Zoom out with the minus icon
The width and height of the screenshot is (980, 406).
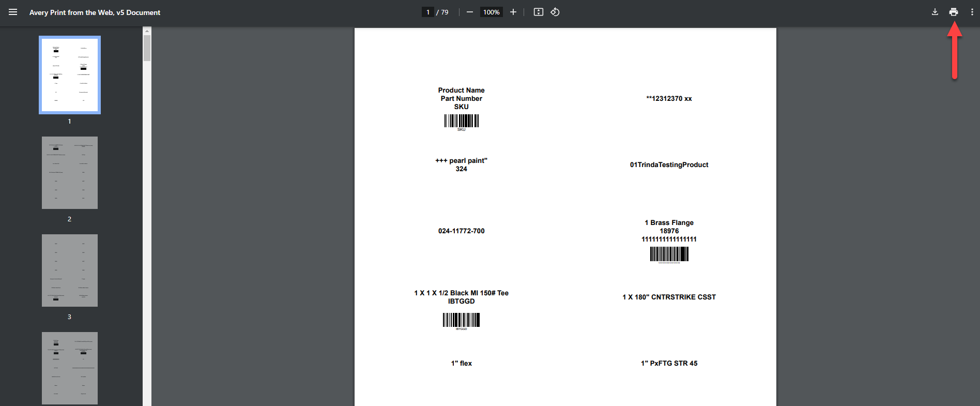(469, 12)
